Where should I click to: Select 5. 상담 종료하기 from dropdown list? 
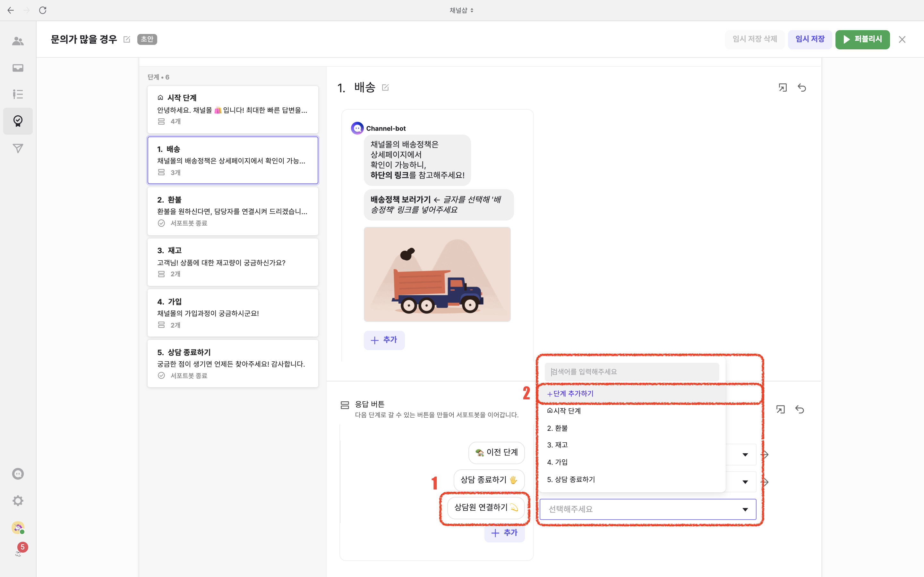point(571,479)
